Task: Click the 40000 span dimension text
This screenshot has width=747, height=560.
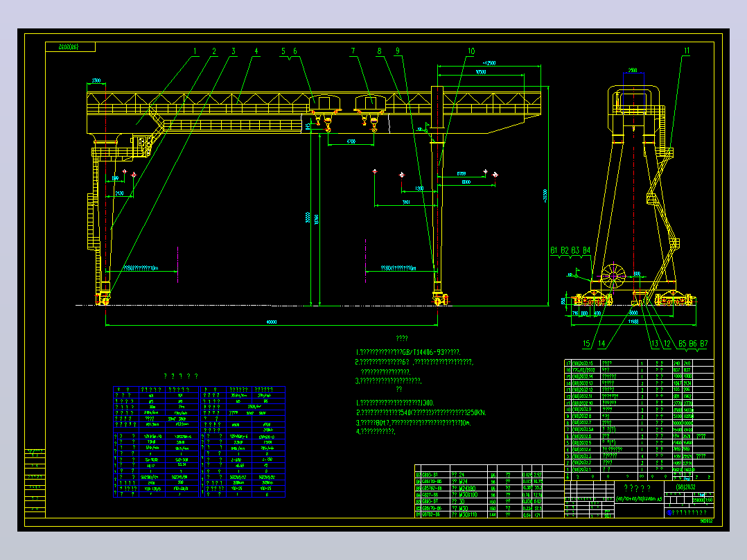Action: (272, 322)
